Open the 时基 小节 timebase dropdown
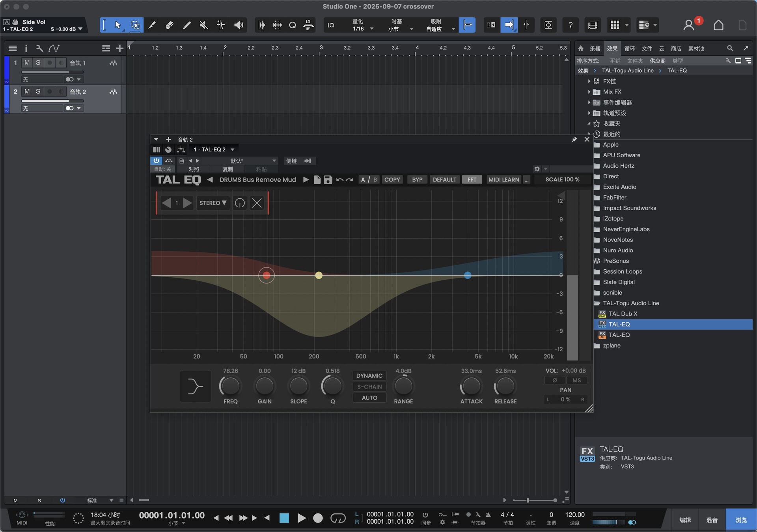The height and width of the screenshot is (532, 757). click(x=400, y=25)
